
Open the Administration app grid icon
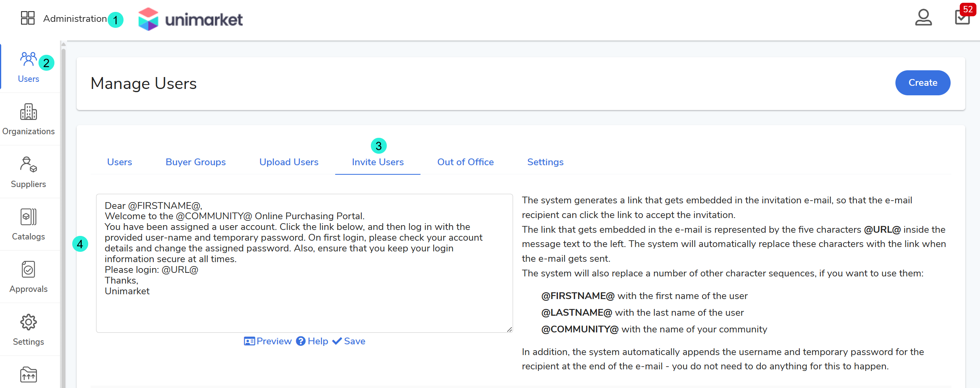point(28,18)
